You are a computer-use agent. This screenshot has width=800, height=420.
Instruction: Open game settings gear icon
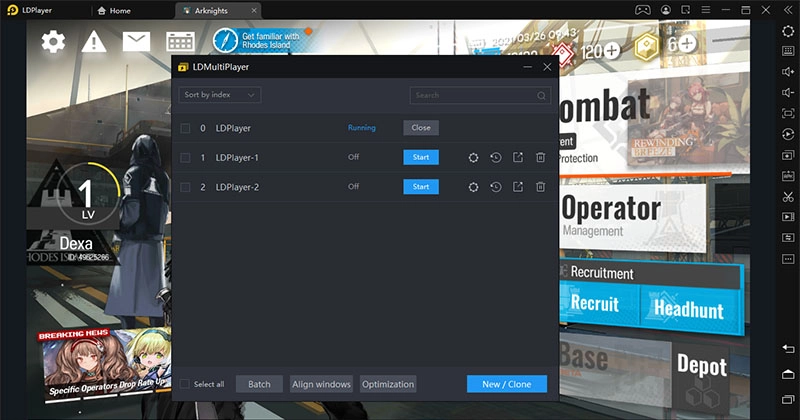click(53, 41)
